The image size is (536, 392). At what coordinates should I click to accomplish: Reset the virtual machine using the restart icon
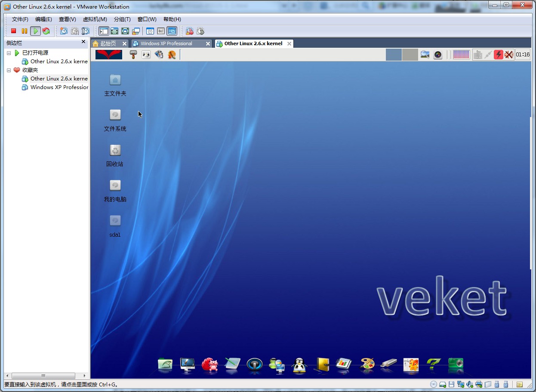click(46, 31)
